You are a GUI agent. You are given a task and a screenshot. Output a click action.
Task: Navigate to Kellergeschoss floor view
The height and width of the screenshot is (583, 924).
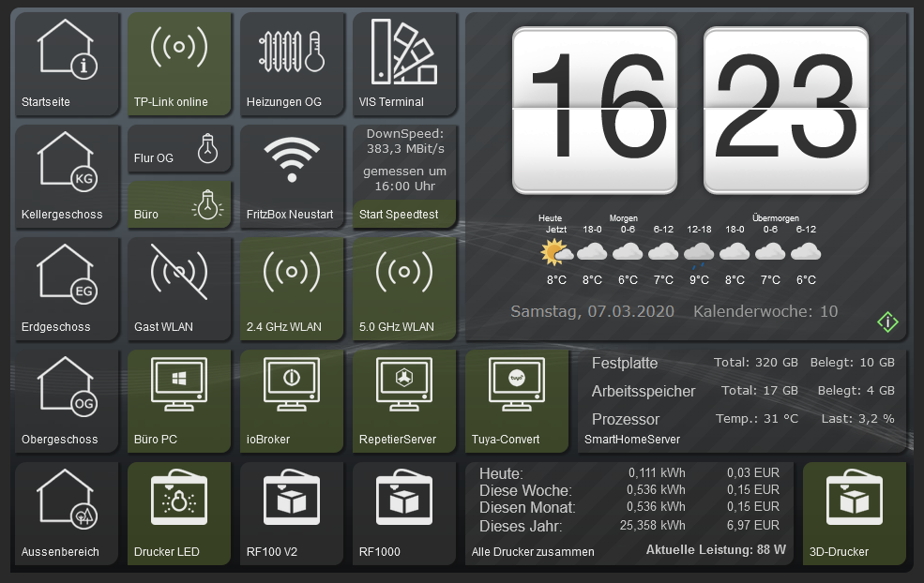click(x=67, y=176)
